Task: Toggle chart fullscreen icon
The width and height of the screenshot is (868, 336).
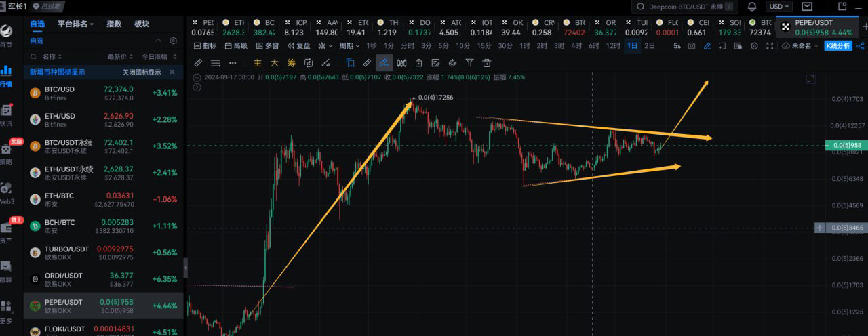Action: point(770,46)
